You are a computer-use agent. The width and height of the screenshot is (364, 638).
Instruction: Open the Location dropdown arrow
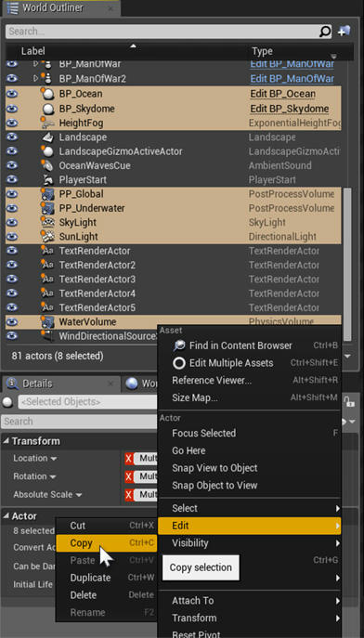pos(54,459)
